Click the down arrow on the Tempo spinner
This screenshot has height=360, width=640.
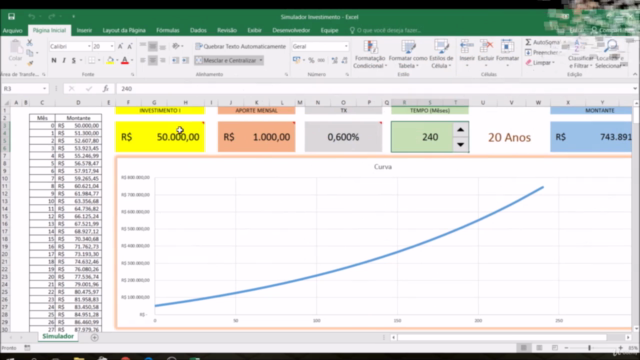[x=460, y=144]
